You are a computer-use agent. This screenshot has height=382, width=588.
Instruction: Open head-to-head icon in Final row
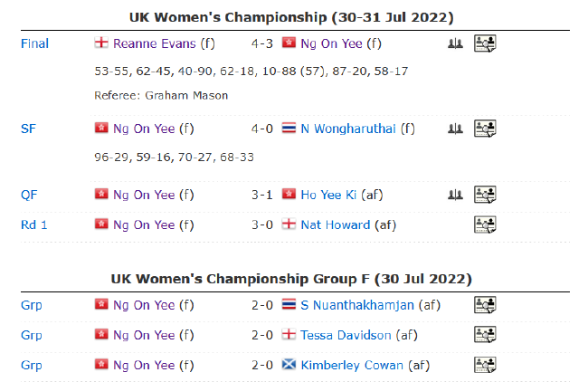(455, 43)
